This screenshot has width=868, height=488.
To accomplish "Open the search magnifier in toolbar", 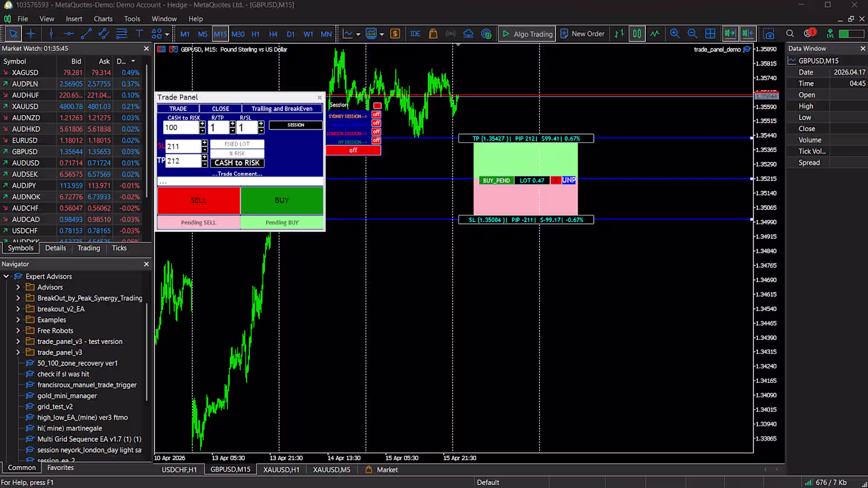I will (790, 34).
